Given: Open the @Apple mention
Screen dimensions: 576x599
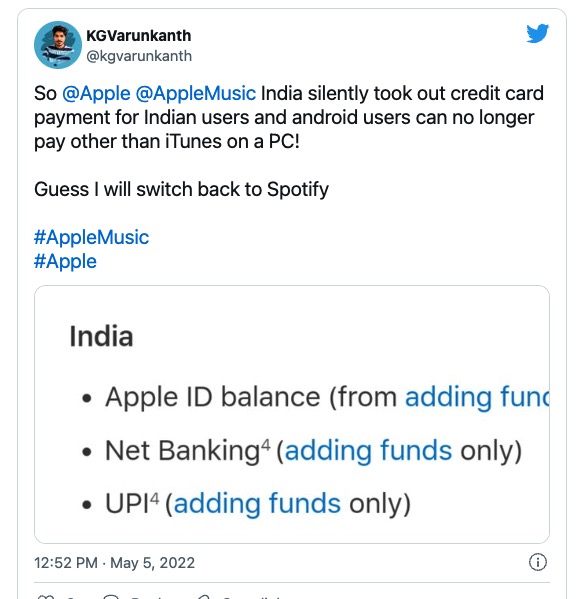Looking at the screenshot, I should point(96,94).
